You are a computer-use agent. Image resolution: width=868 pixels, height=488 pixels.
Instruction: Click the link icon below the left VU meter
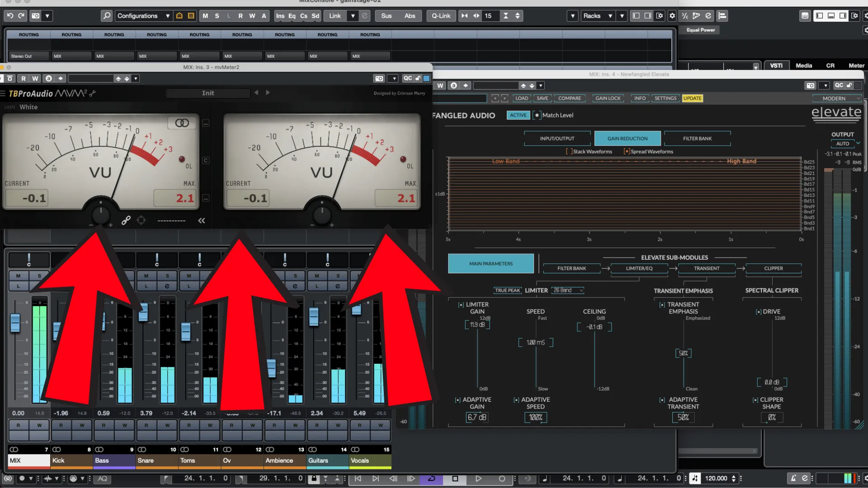click(x=126, y=220)
